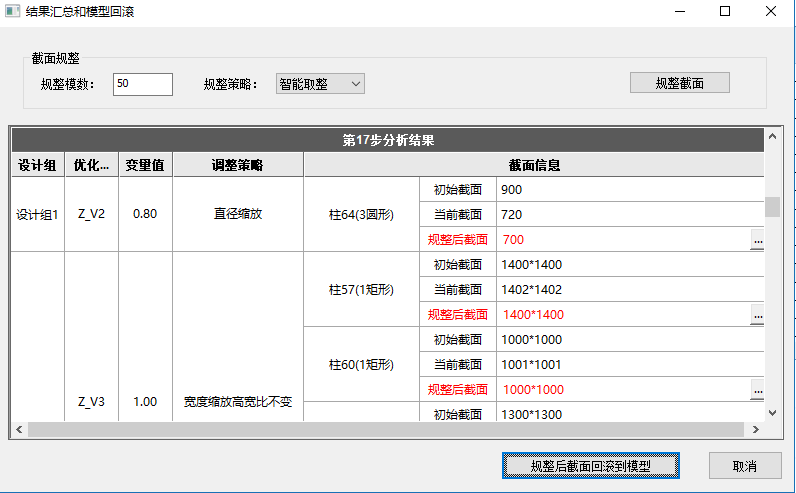Screen dimensions: 796x493
Task: Open the ellipsis button beside 1000*1000
Action: point(757,390)
